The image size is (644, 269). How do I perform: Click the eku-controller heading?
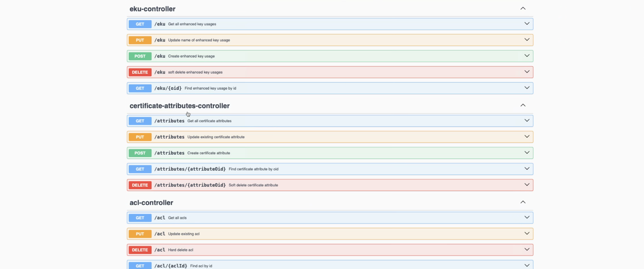tap(153, 9)
